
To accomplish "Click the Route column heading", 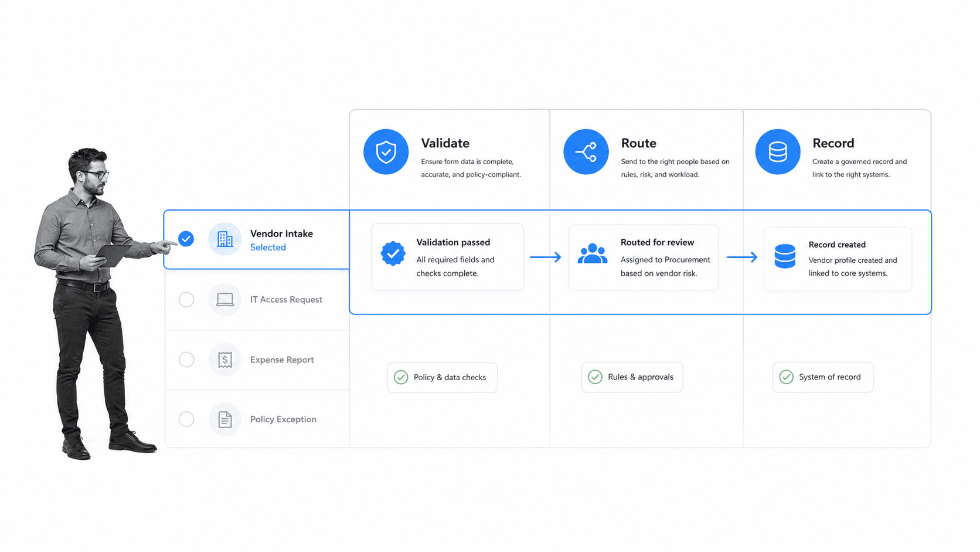I will click(639, 143).
